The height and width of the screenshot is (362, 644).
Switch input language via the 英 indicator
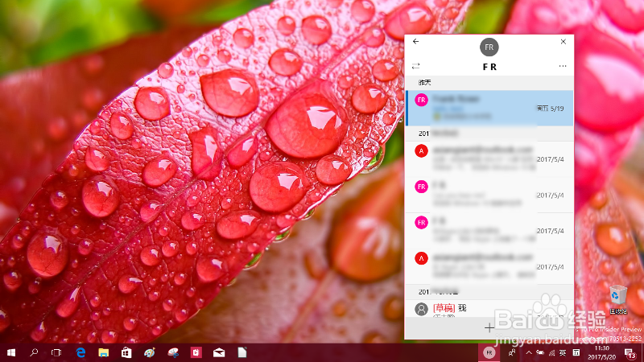click(563, 352)
